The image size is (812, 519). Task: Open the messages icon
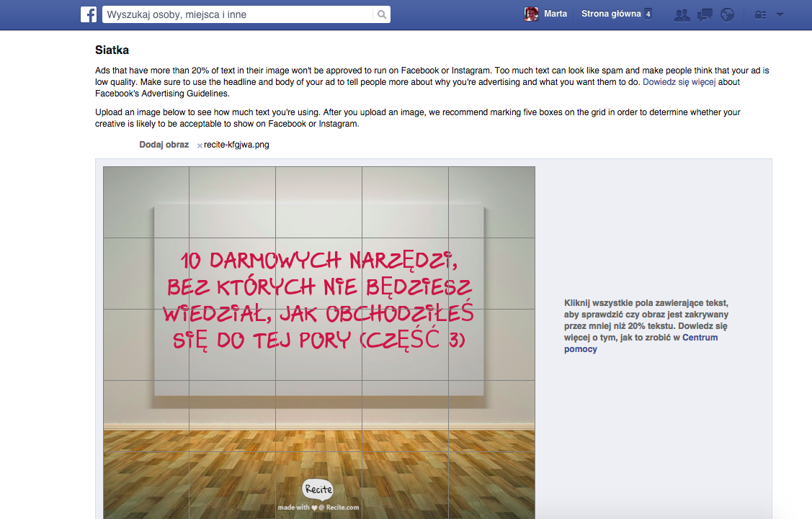[705, 14]
